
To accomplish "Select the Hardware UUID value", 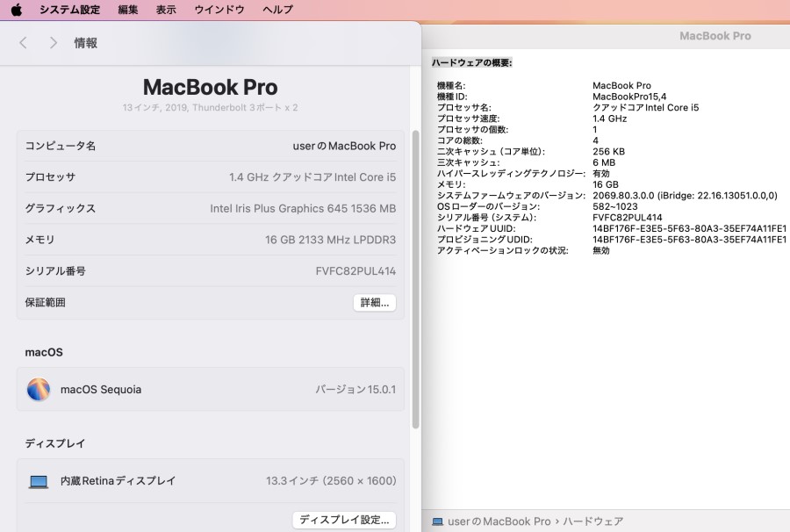I will click(689, 229).
